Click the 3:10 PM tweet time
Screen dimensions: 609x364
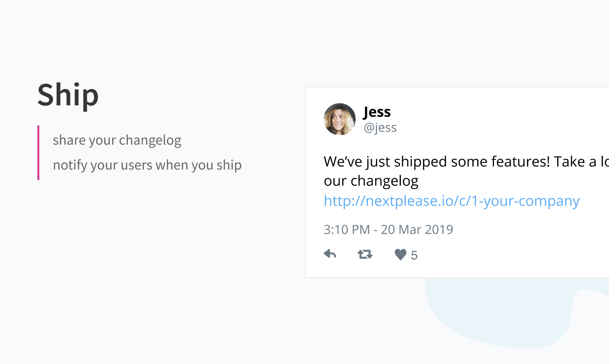pos(346,229)
